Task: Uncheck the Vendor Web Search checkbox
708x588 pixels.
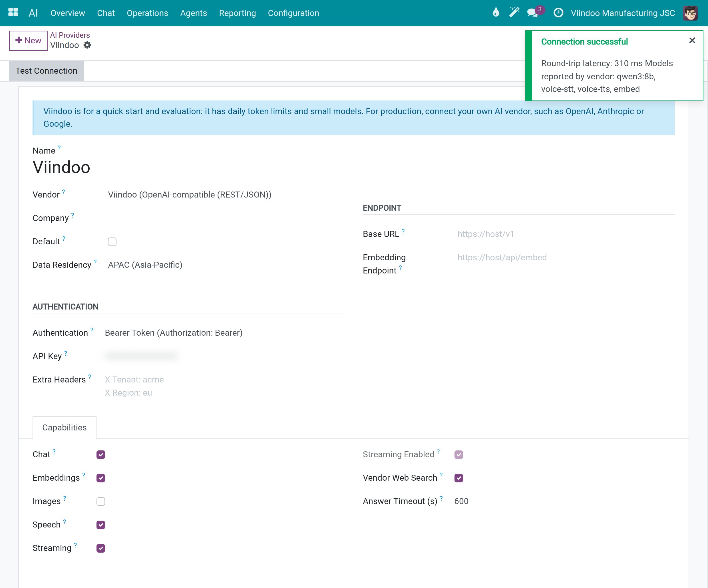Action: tap(458, 478)
